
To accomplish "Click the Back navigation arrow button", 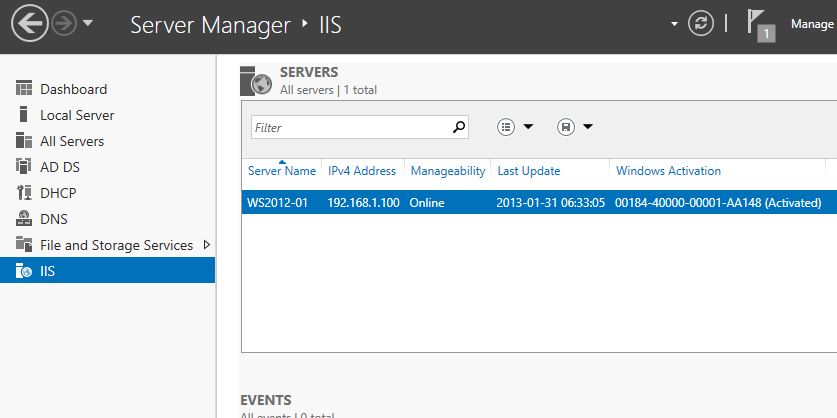I will 30,23.
